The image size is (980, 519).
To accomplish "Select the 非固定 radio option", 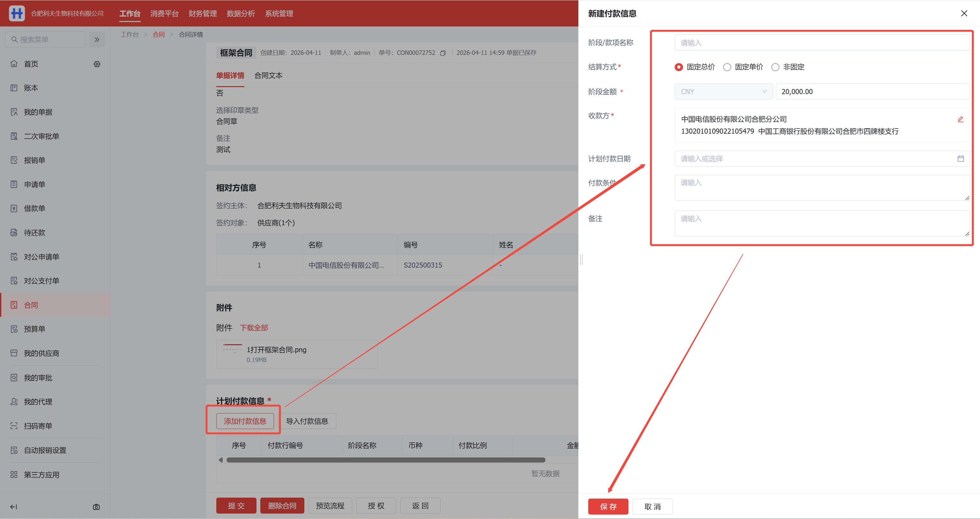I will (775, 67).
